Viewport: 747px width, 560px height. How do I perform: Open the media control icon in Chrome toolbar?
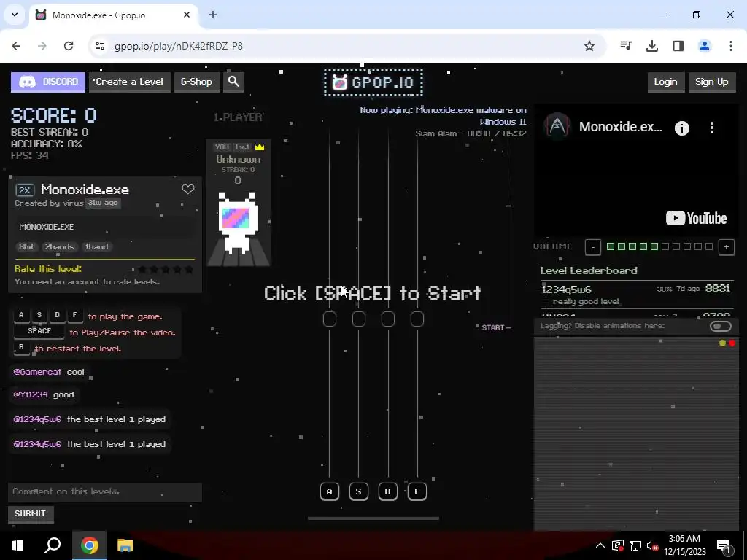tap(626, 46)
